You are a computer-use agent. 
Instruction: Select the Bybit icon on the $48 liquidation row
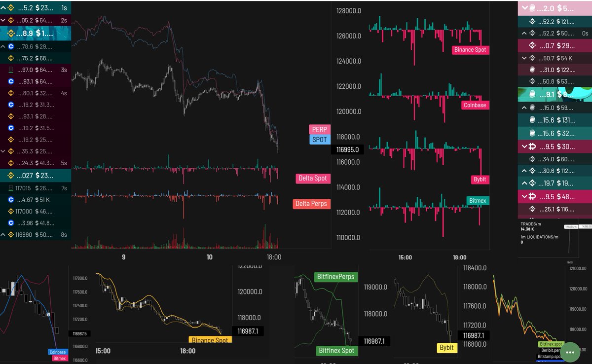(531, 196)
